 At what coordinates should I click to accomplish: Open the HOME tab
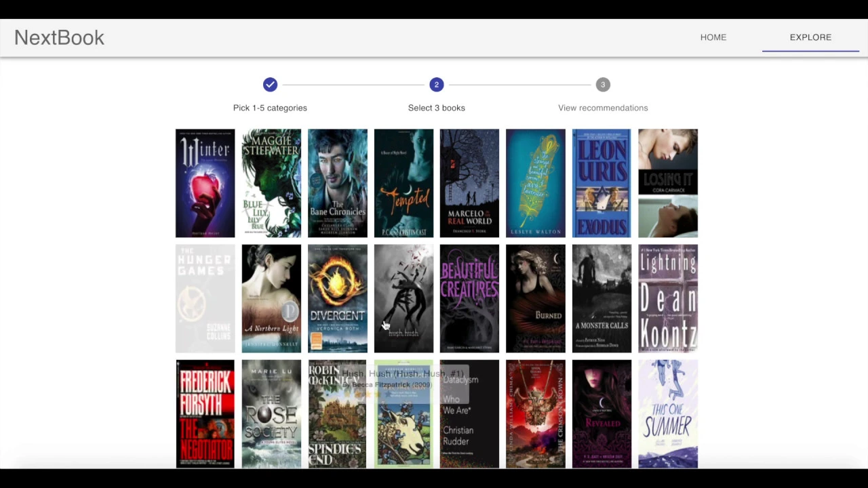[x=713, y=37]
